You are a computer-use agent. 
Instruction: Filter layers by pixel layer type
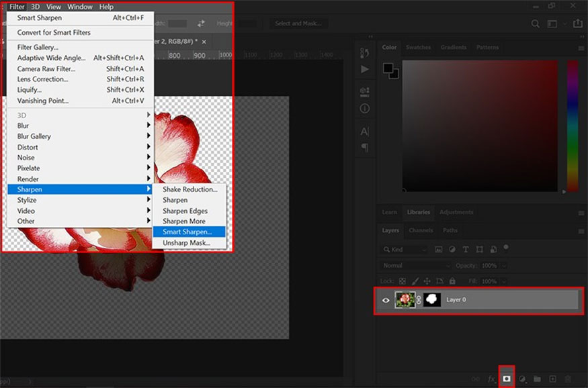pyautogui.click(x=438, y=250)
